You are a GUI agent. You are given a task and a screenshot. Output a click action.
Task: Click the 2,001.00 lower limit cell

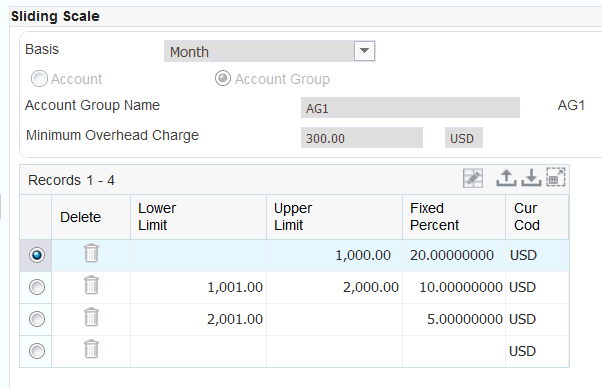coord(198,319)
